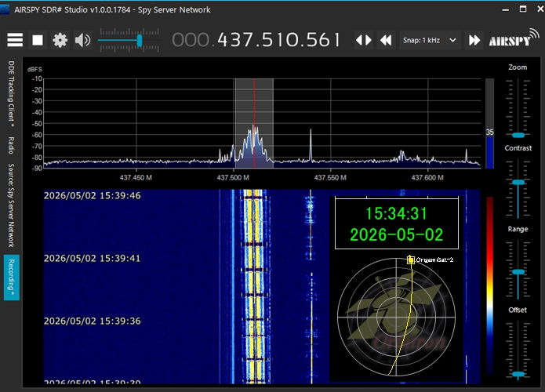Mute audio with the speaker icon
The width and height of the screenshot is (545, 392).
point(82,40)
